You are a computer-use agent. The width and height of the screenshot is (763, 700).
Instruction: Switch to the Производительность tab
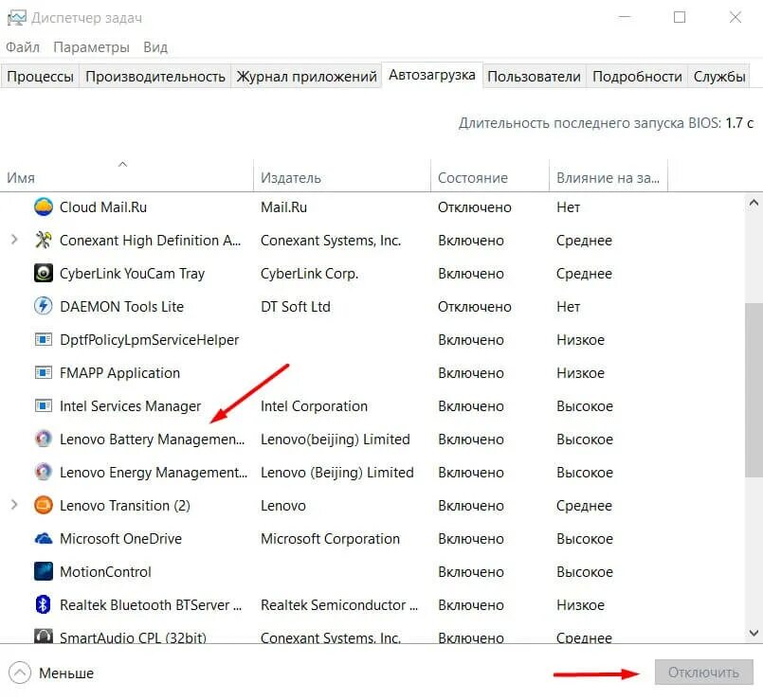[x=155, y=77]
